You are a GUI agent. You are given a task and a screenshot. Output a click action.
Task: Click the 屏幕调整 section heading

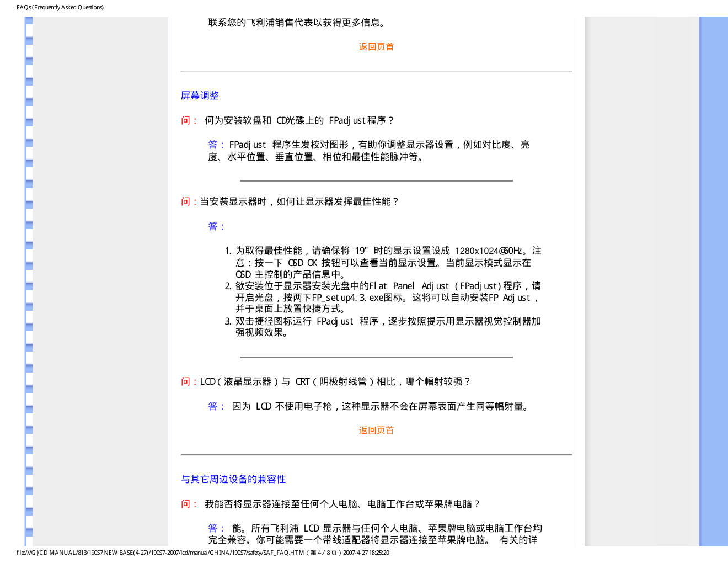200,96
